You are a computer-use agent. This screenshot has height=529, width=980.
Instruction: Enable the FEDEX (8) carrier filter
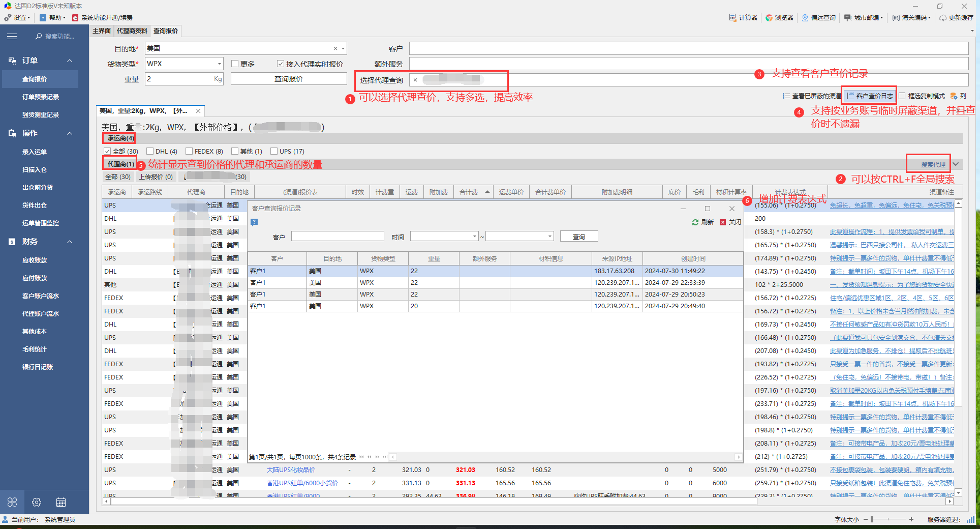(x=189, y=151)
